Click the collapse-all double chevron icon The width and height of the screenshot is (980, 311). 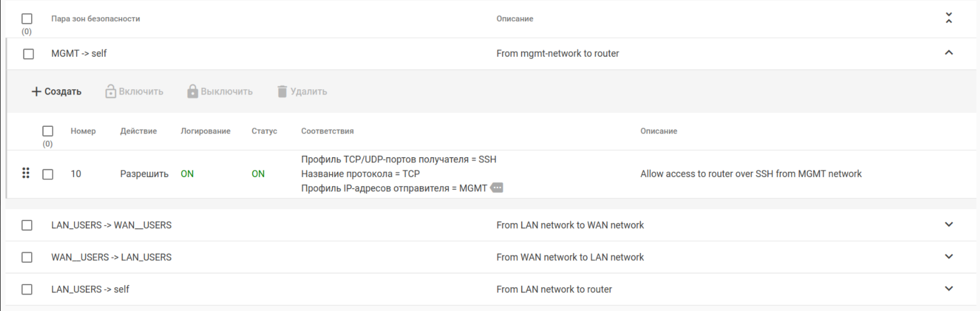pyautogui.click(x=949, y=18)
